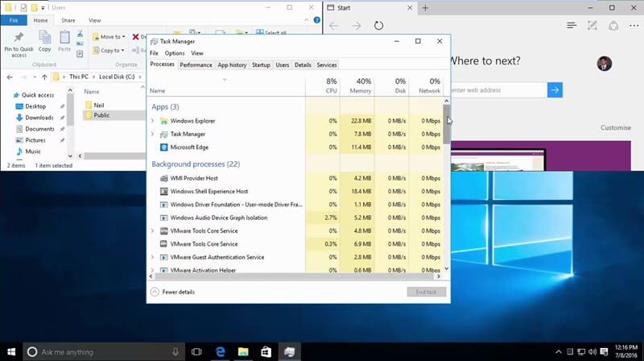Click the Up arrow in File Explorer navigation

coord(44,77)
